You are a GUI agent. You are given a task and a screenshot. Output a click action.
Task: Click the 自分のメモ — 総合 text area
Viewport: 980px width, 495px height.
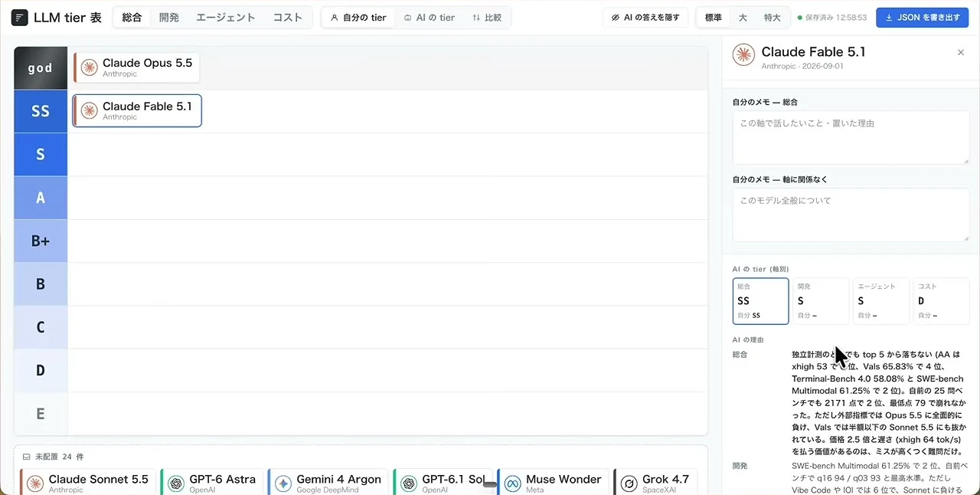[851, 137]
